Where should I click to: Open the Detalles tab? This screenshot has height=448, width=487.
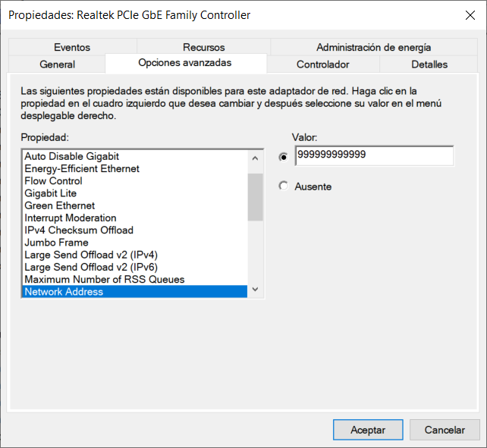coord(429,64)
